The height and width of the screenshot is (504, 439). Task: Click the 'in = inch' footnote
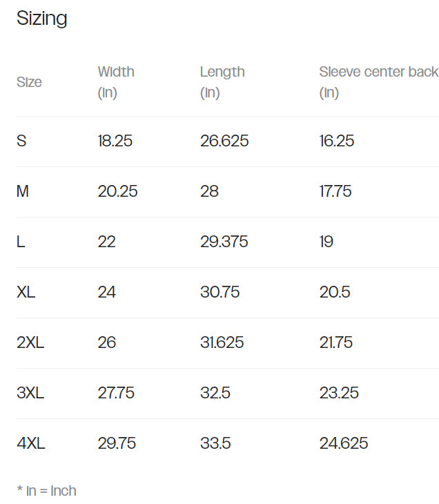click(46, 491)
